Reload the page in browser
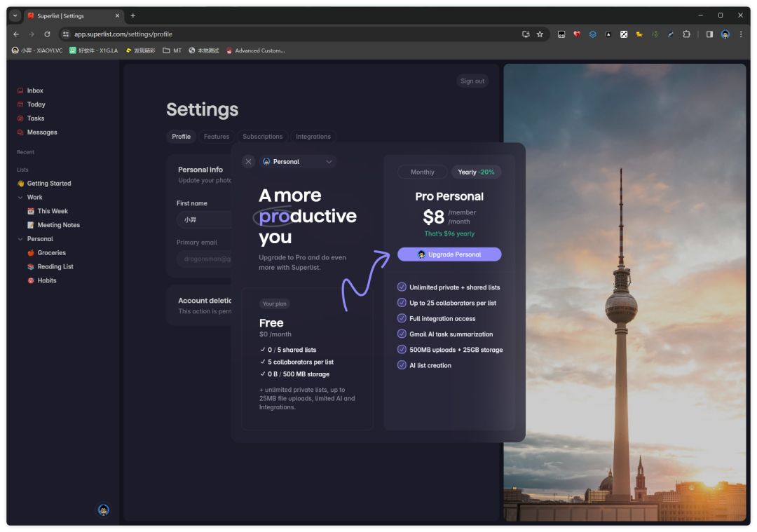The image size is (757, 532). click(47, 34)
